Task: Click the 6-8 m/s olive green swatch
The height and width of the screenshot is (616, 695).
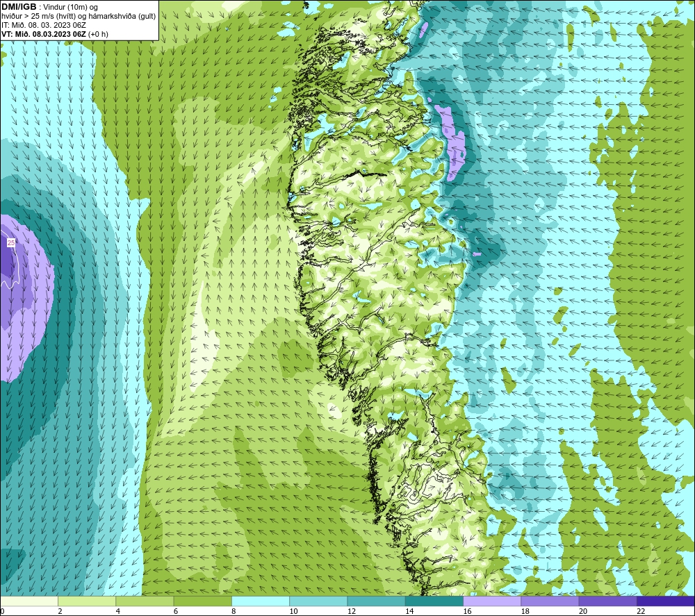Action: coord(202,601)
